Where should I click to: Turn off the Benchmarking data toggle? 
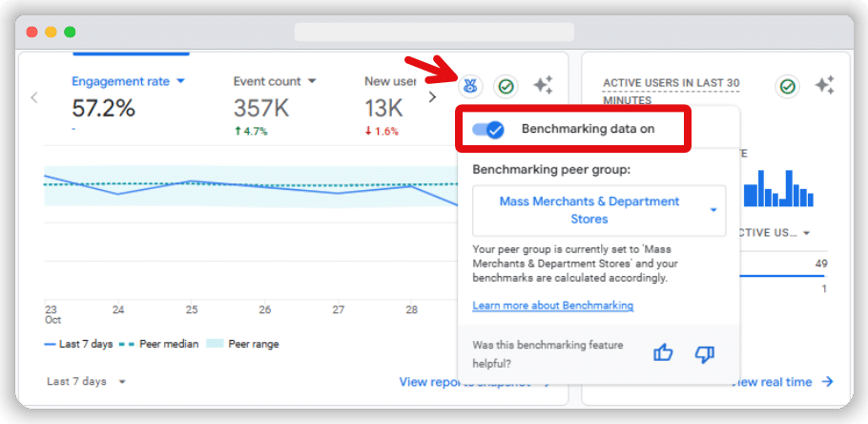488,130
